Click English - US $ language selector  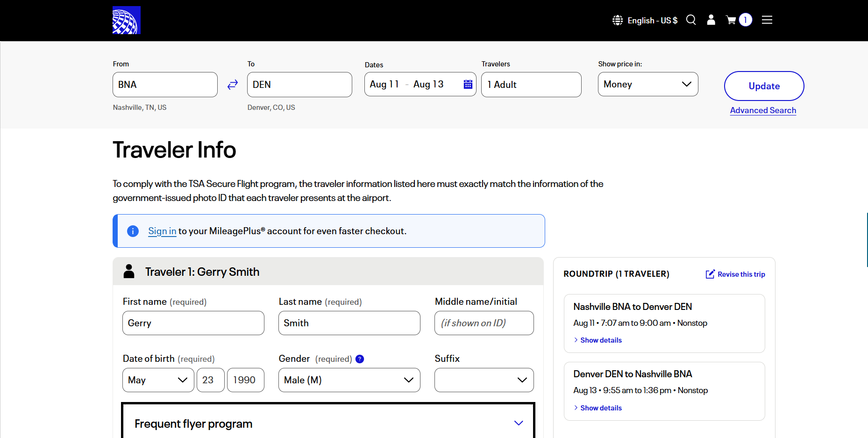[652, 21]
